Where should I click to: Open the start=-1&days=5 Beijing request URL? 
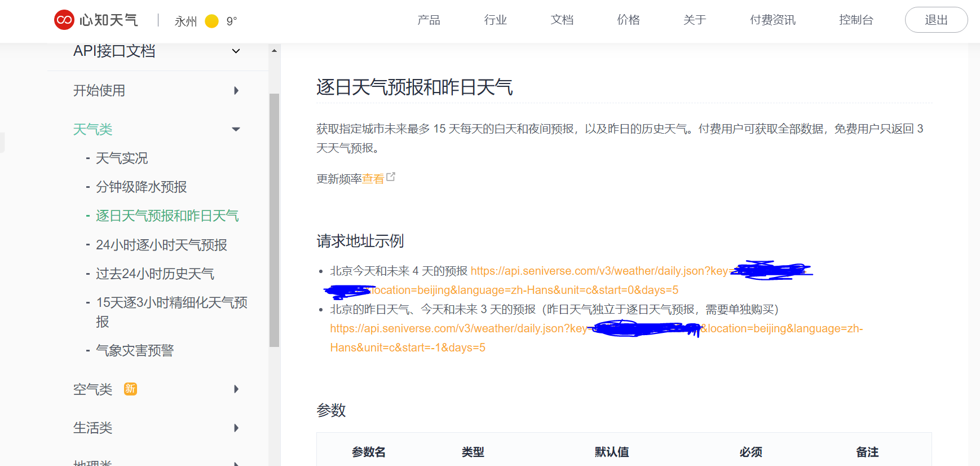coord(596,338)
